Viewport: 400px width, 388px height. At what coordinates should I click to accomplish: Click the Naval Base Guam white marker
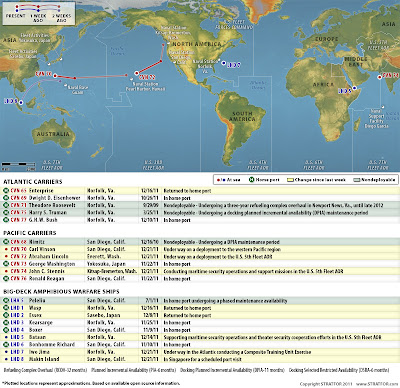coord(65,85)
